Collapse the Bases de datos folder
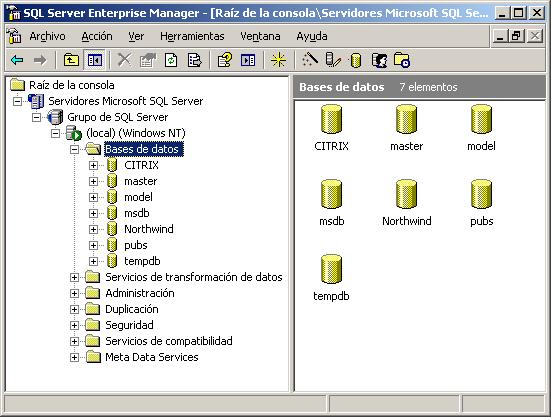This screenshot has width=551, height=417. pos(74,149)
